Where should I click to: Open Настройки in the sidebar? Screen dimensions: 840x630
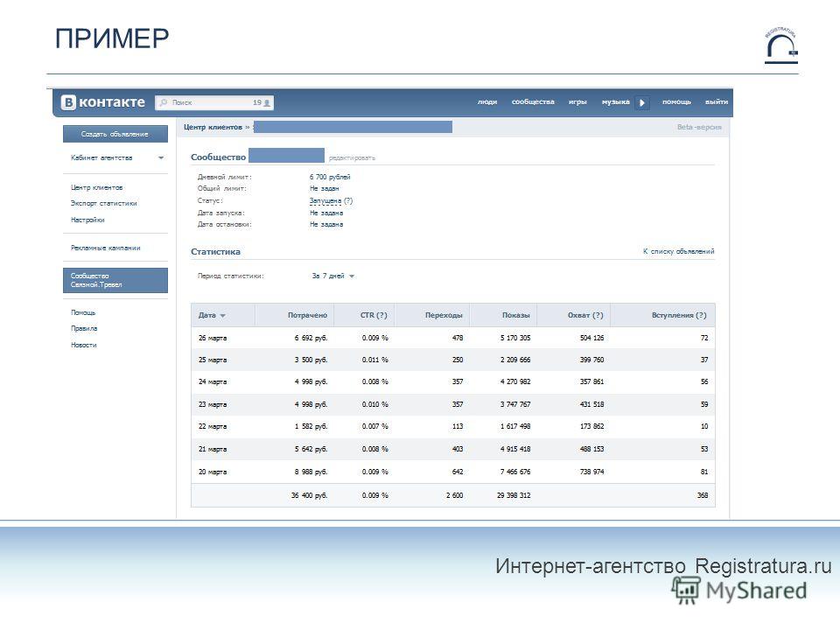click(87, 220)
